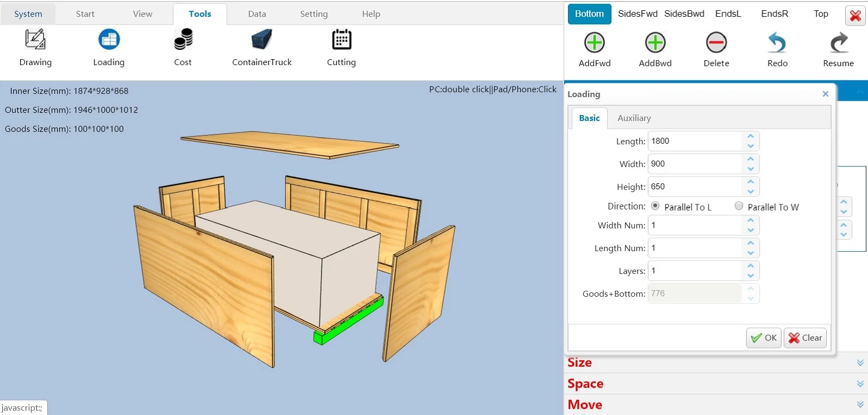Expand the Size section
This screenshot has width=868, height=415.
click(x=716, y=362)
